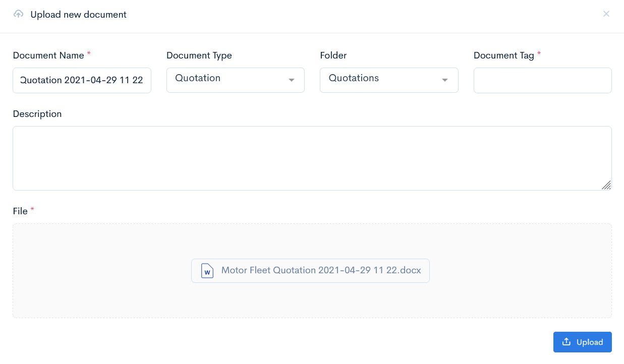Click the Word file icon in the attachment
The height and width of the screenshot is (364, 624).
click(207, 271)
